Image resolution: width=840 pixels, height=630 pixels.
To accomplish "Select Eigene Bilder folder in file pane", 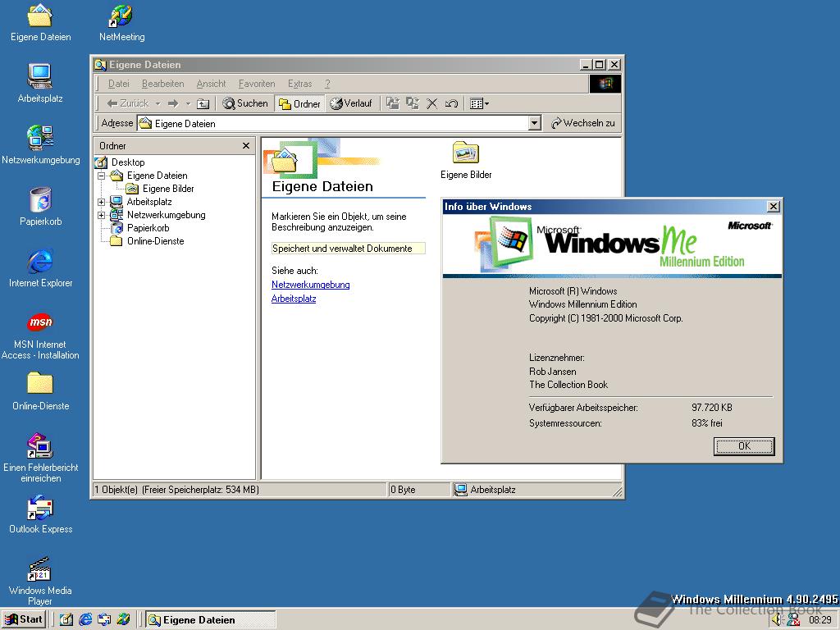I will 466,160.
